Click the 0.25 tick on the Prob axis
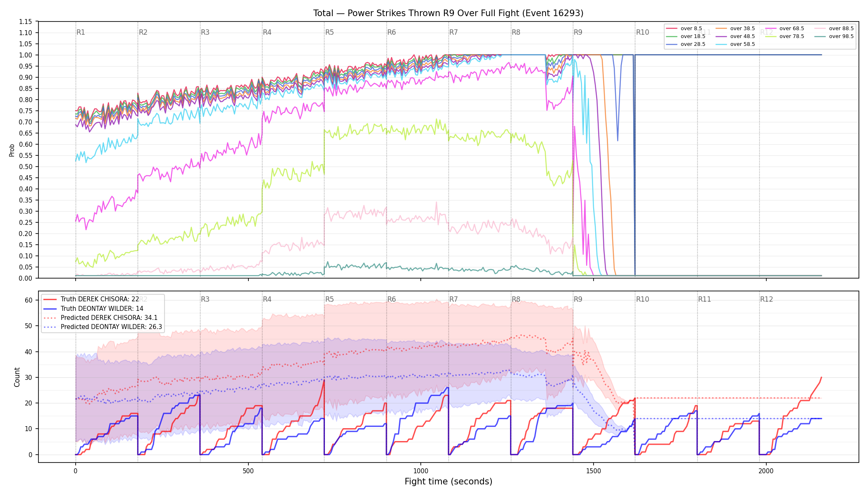 26,222
